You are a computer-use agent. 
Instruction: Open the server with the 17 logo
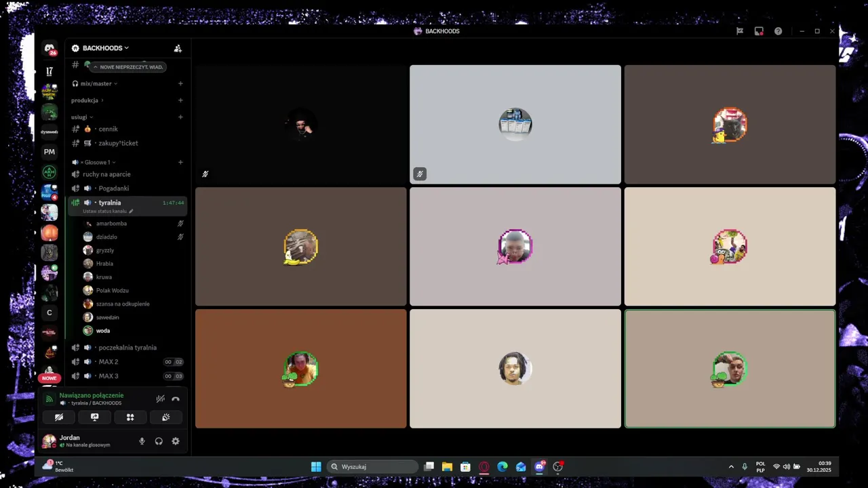50,71
